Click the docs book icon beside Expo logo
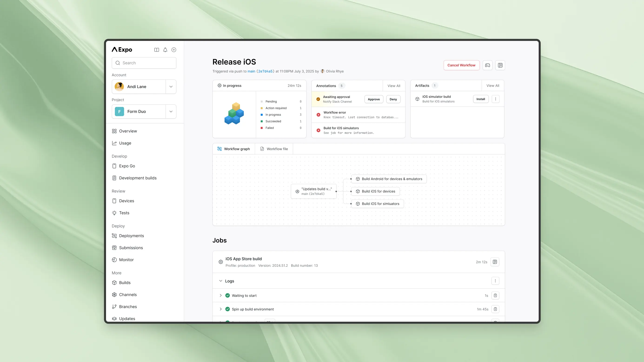The height and width of the screenshot is (362, 644). 156,50
